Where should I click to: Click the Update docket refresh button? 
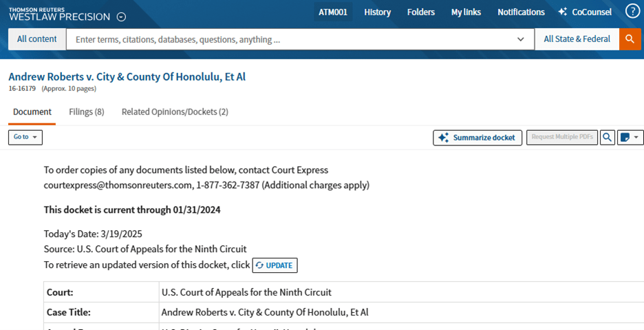pos(275,265)
